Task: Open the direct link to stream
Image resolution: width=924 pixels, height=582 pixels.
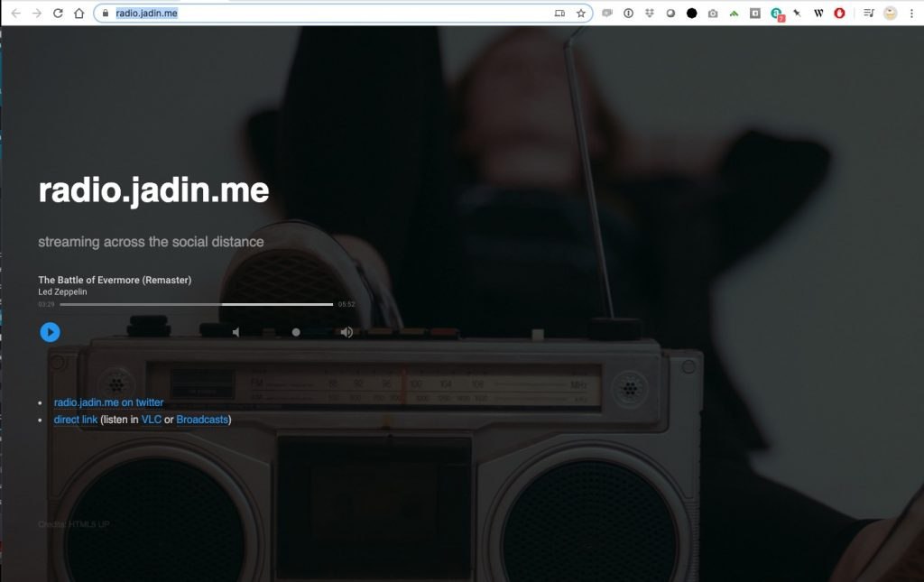Action: [76, 420]
